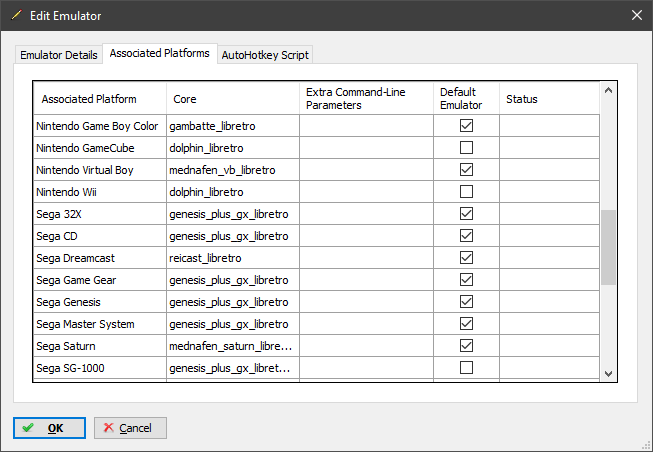653x452 pixels.
Task: Toggle default emulator checkbox for Sega CD
Action: coord(466,236)
